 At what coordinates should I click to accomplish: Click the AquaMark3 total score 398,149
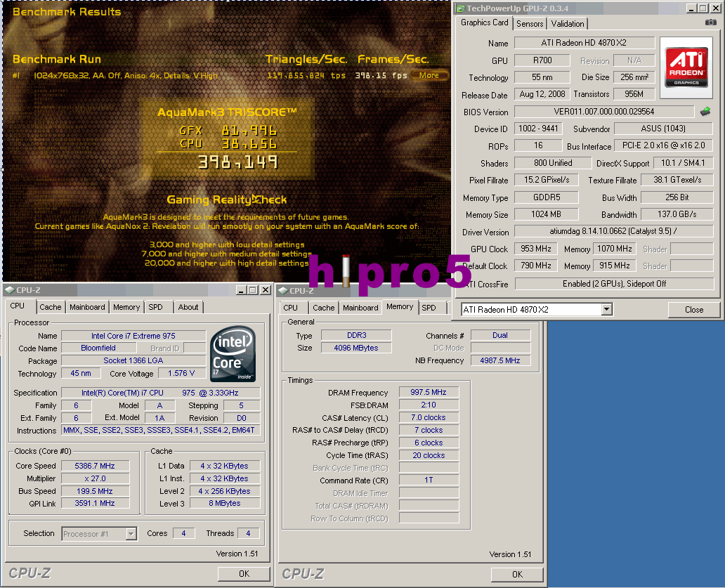[x=237, y=162]
